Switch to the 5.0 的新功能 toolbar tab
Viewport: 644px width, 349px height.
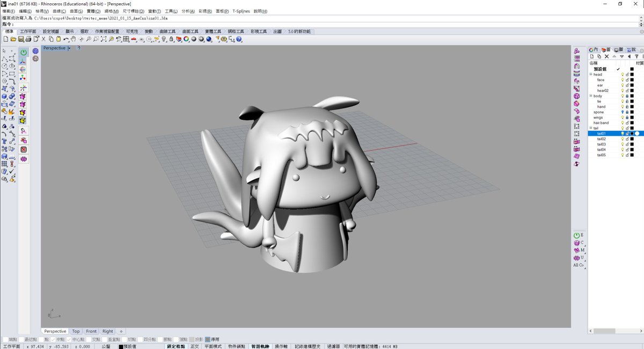[x=299, y=32]
